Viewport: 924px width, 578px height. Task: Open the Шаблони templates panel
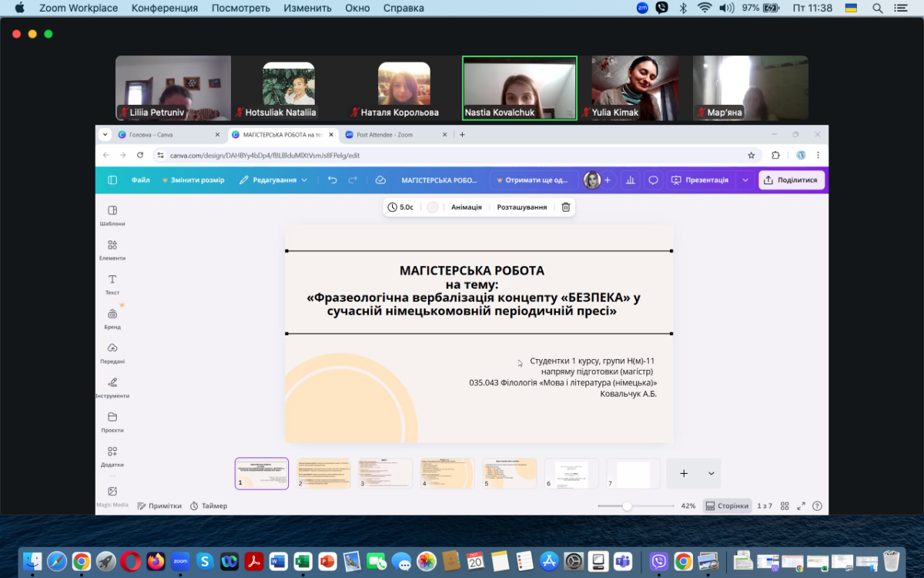112,215
